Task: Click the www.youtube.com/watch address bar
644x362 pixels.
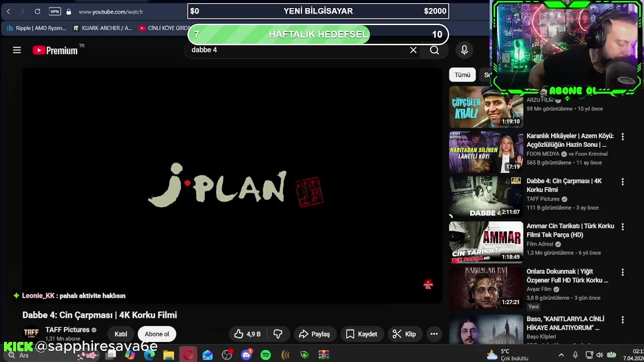Action: [110, 12]
